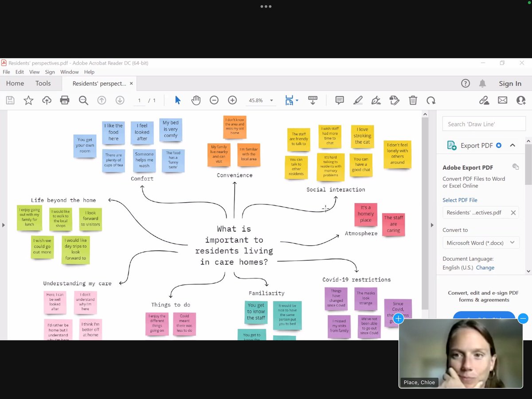Click the Sign In button
This screenshot has height=399, width=532.
pyautogui.click(x=510, y=83)
